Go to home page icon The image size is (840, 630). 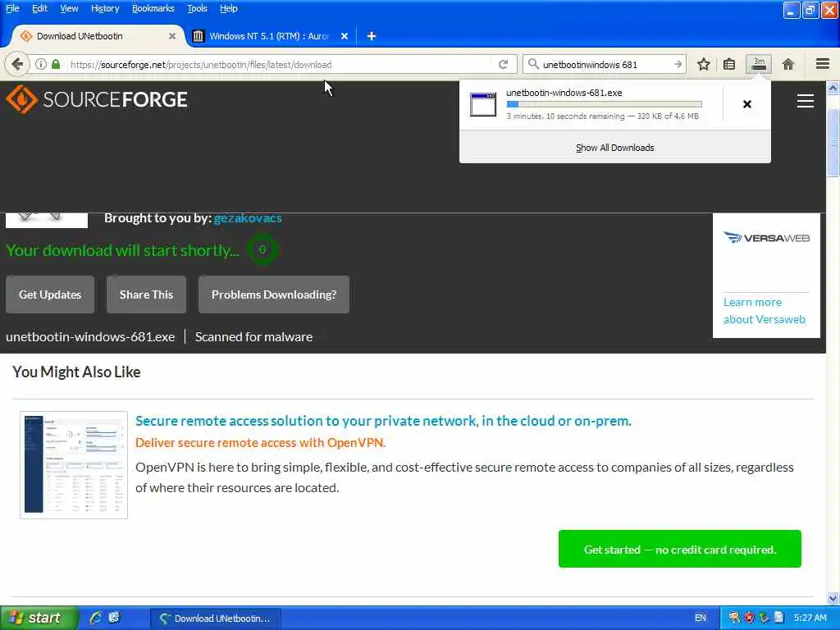tap(788, 64)
